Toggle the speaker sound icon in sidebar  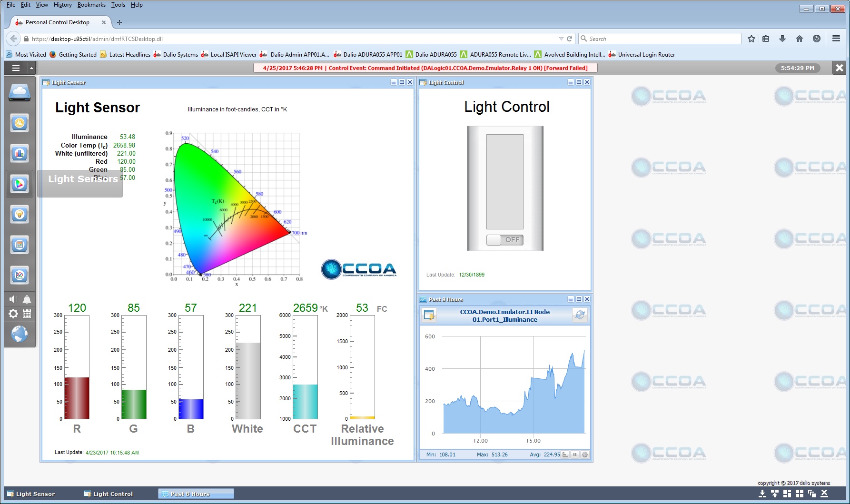pos(13,299)
